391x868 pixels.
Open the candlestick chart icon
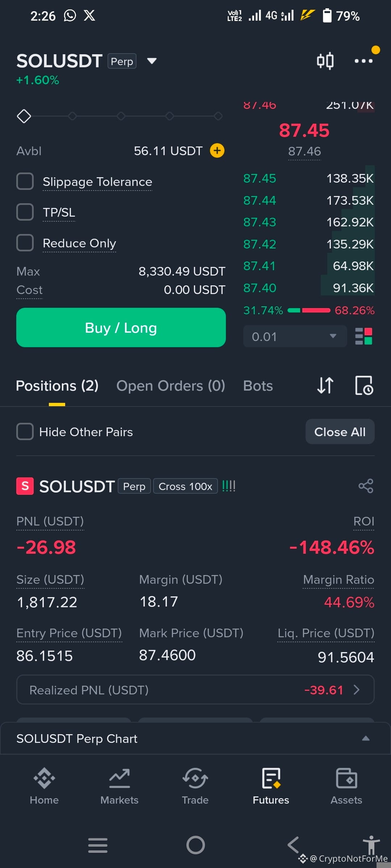click(325, 61)
